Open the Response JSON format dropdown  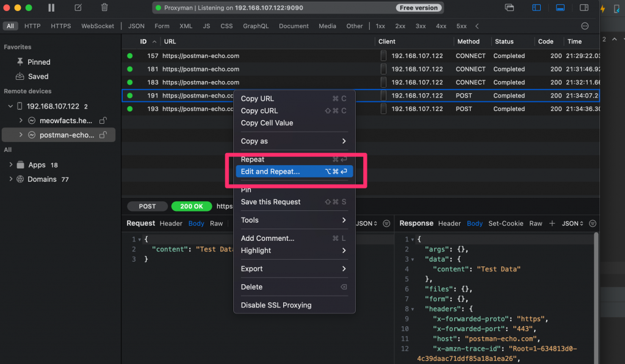[573, 224]
